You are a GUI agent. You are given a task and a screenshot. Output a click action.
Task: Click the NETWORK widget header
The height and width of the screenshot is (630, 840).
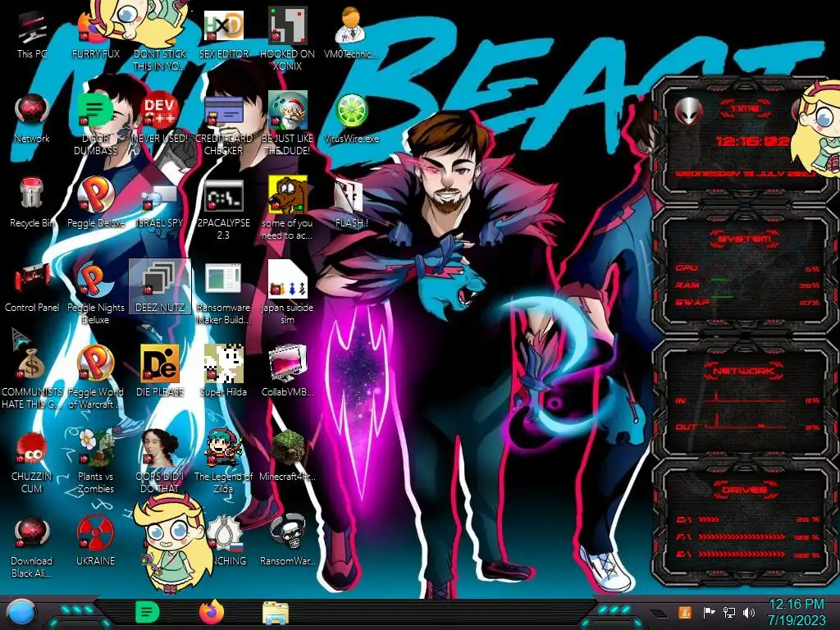pos(744,371)
